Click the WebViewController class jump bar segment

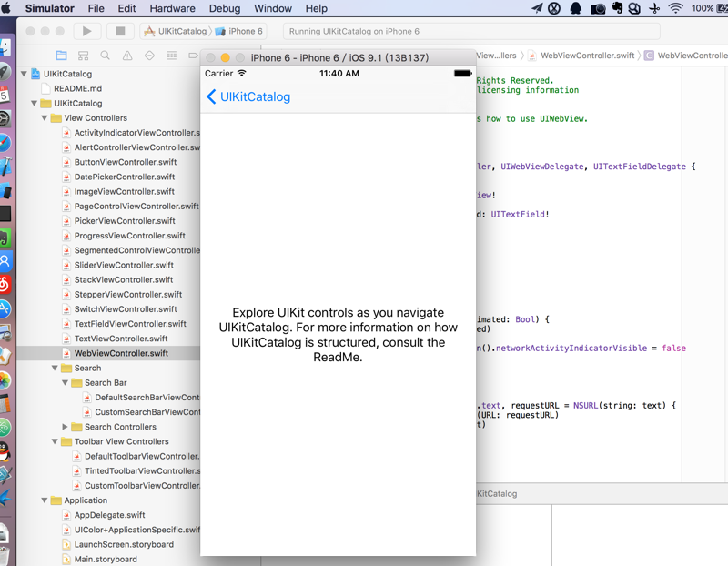pos(685,56)
